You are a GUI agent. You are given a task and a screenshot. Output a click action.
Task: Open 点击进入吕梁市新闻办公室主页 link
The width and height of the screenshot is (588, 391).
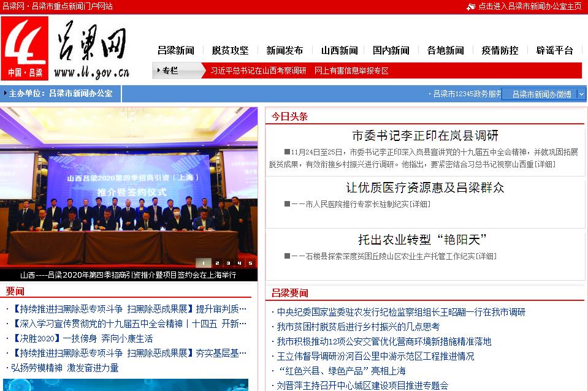(x=530, y=6)
